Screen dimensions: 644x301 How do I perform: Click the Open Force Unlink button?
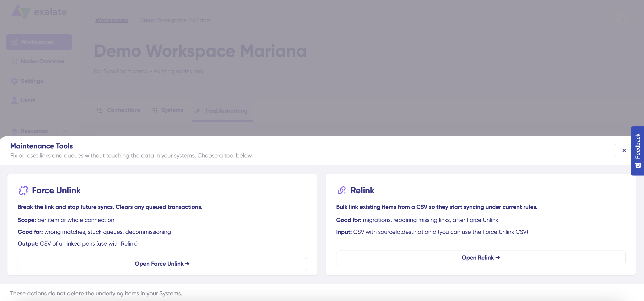coord(162,264)
